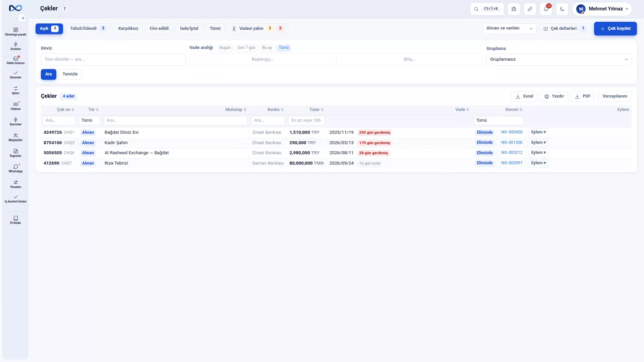The width and height of the screenshot is (644, 362).
Task: Open WhatsApp sidebar item
Action: [15, 169]
